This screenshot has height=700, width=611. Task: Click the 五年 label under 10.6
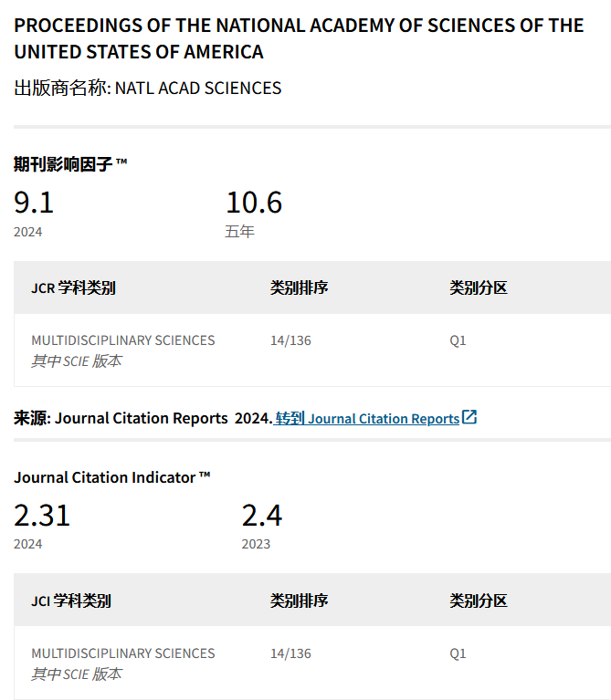click(x=239, y=232)
